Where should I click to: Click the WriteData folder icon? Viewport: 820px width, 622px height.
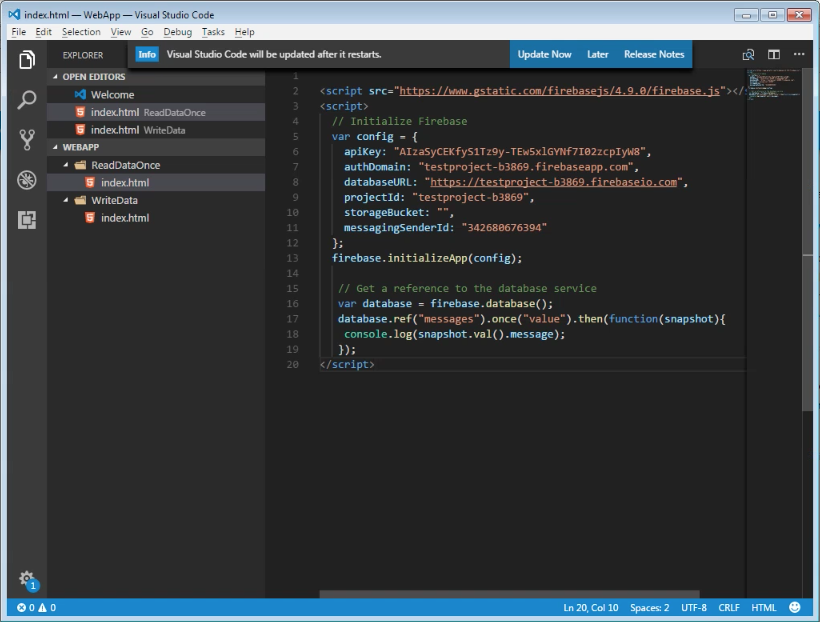(x=80, y=200)
